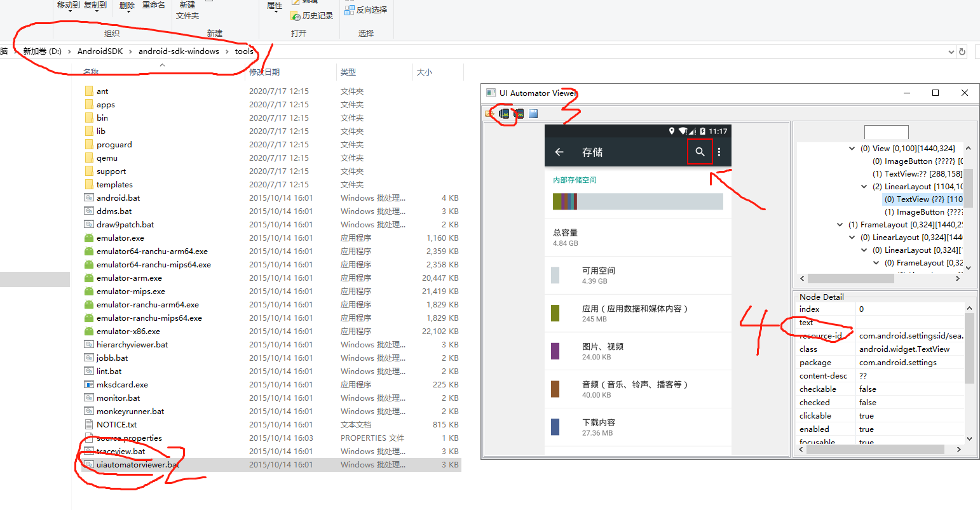Click the NOTICE.txt document icon
Screen dimensions: 980x510
coord(89,424)
